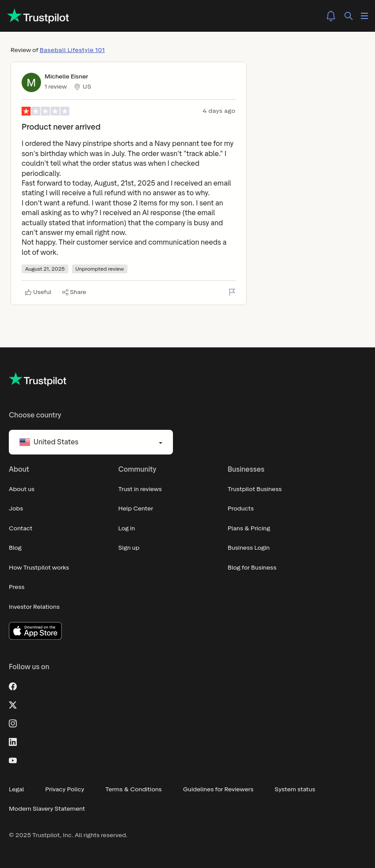The height and width of the screenshot is (868, 375).
Task: Open the Blog for Business link
Action: click(x=252, y=568)
